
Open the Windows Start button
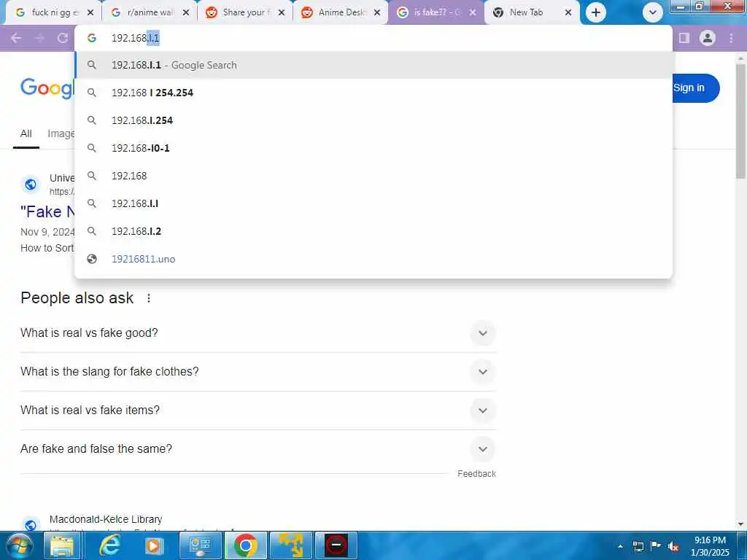coord(19,545)
